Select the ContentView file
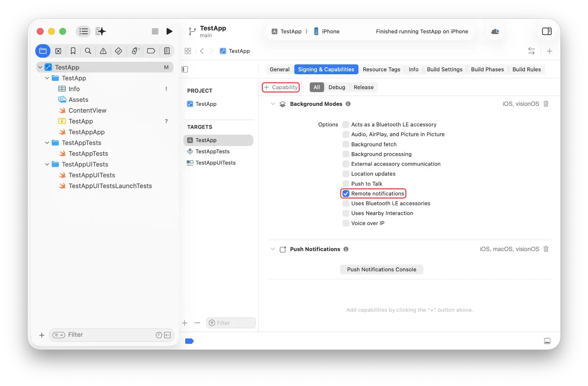This screenshot has width=588, height=386. pos(87,111)
